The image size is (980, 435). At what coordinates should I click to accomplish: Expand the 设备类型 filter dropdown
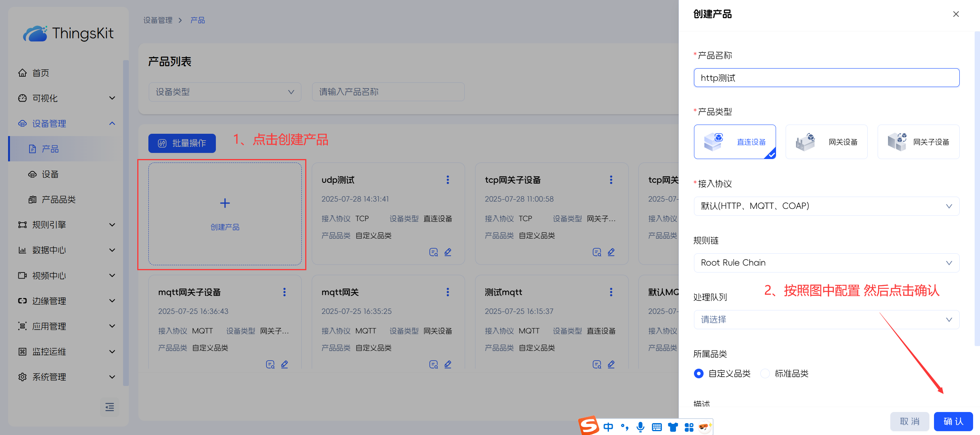(225, 92)
